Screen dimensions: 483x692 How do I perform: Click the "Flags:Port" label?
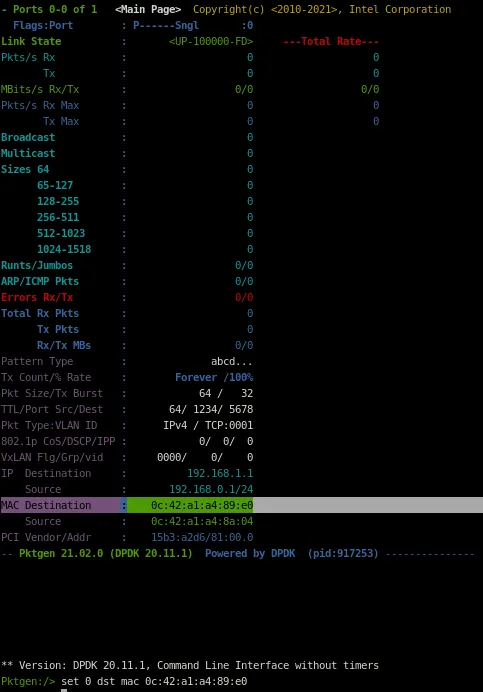coord(43,26)
